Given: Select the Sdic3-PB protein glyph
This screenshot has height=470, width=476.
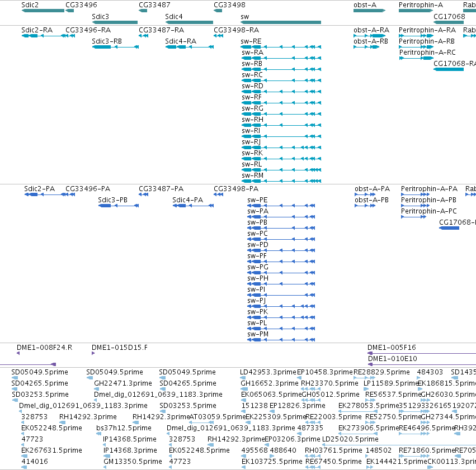Looking at the screenshot, I should click(119, 206).
